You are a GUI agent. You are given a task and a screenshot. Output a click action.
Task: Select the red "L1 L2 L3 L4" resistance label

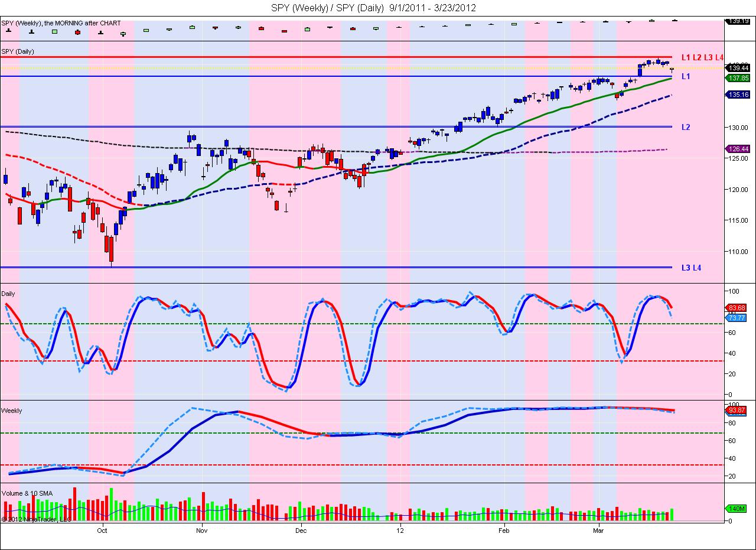coord(702,57)
